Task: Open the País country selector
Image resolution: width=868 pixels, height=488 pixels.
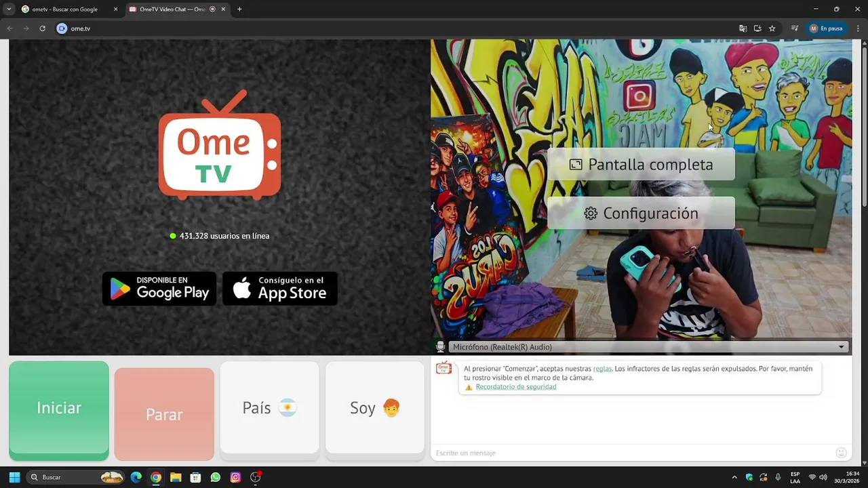Action: coord(269,408)
